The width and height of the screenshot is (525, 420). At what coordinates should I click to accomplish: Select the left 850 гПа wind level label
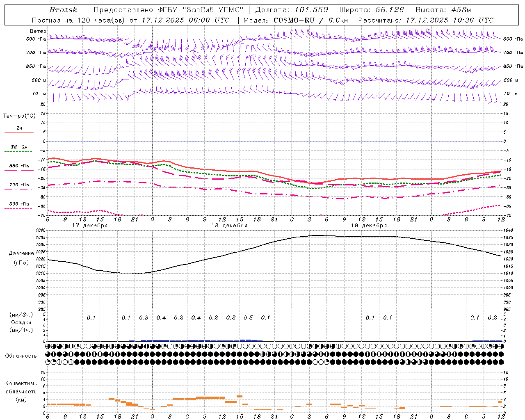tap(36, 66)
